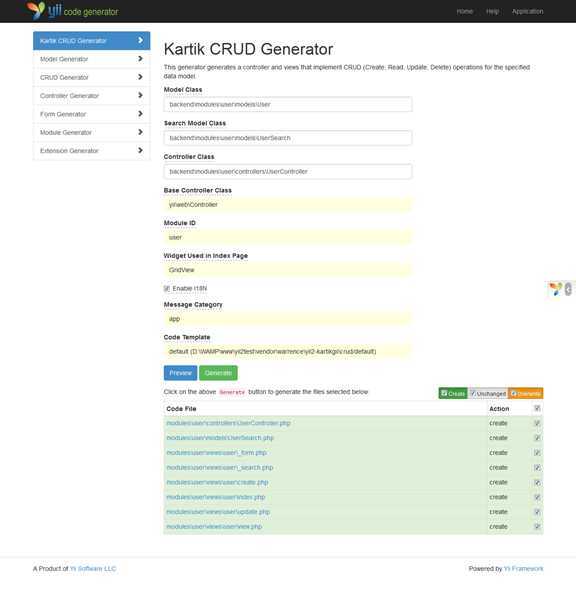Open user index.php code file link
The width and height of the screenshot is (576, 591).
point(216,497)
